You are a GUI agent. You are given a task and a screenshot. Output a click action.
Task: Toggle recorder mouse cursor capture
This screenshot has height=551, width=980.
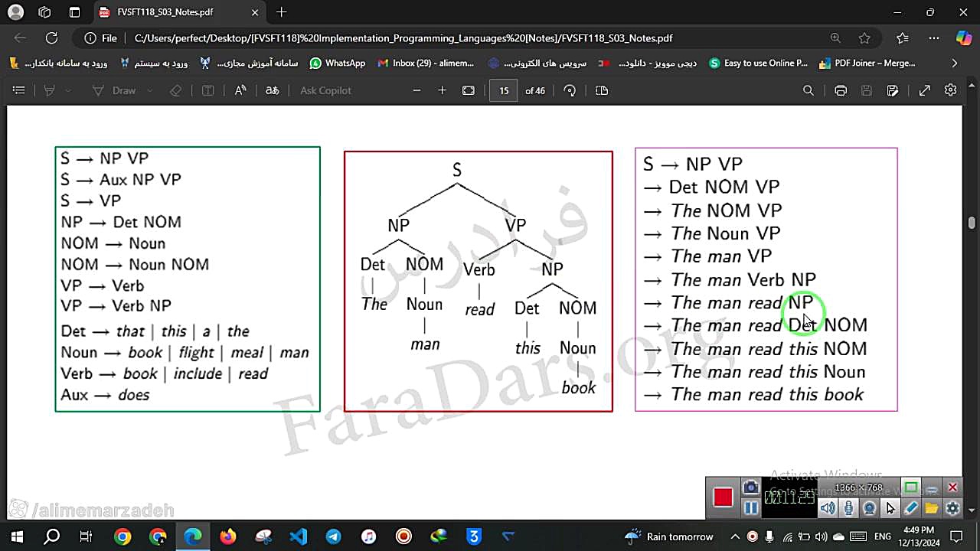point(890,508)
